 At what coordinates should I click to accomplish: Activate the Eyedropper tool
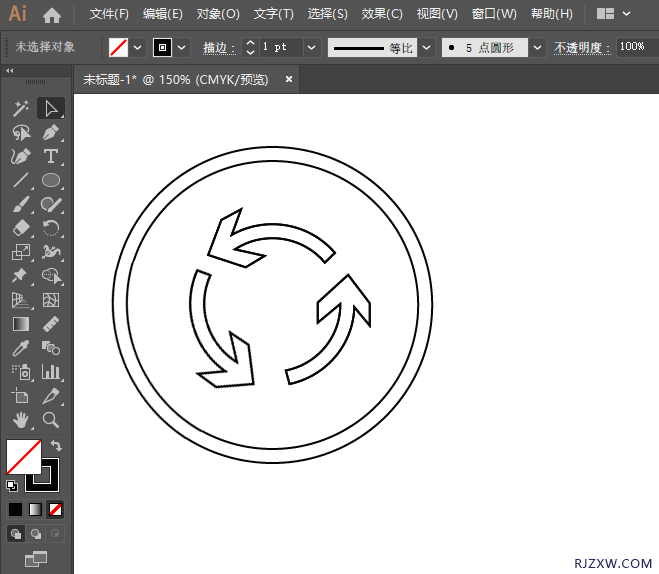coord(20,348)
